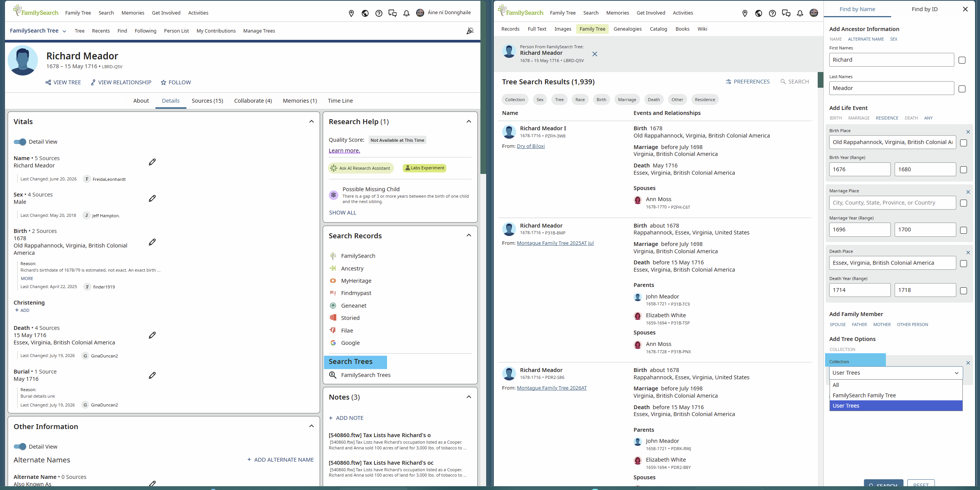This screenshot has height=490, width=980.
Task: Click SHOW ALL under Research Help
Action: point(343,213)
